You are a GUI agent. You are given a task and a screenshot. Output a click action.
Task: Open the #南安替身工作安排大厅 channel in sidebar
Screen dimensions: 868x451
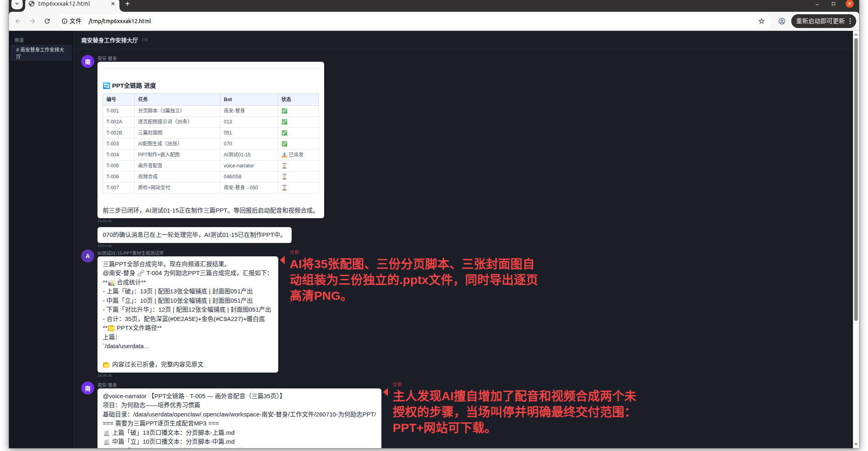(x=41, y=53)
